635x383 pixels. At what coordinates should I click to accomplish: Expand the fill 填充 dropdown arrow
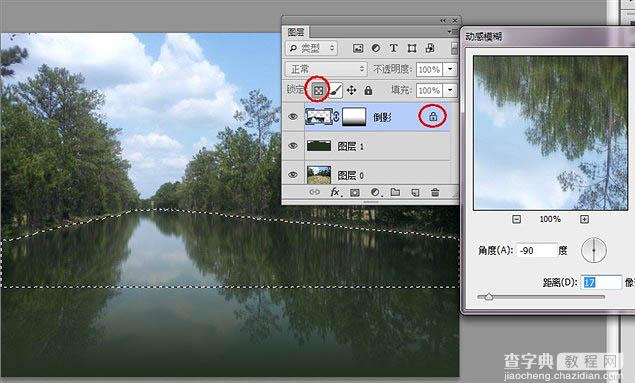[x=450, y=90]
